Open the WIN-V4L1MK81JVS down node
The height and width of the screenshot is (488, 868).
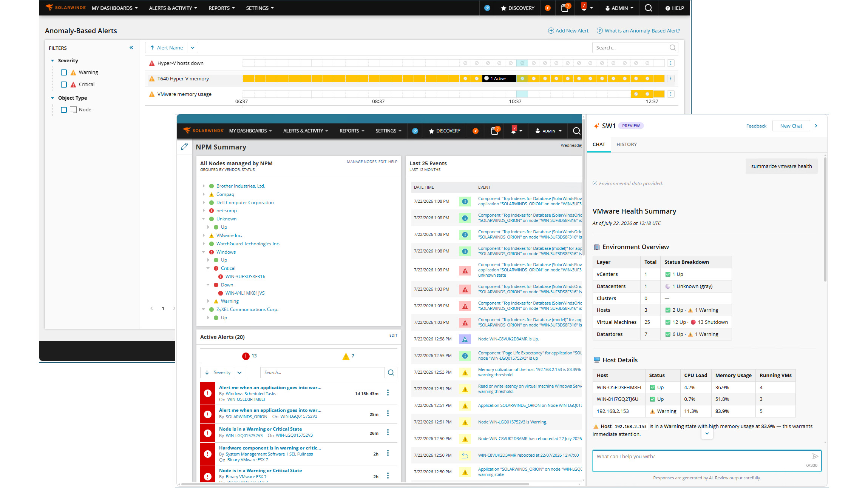tap(245, 293)
